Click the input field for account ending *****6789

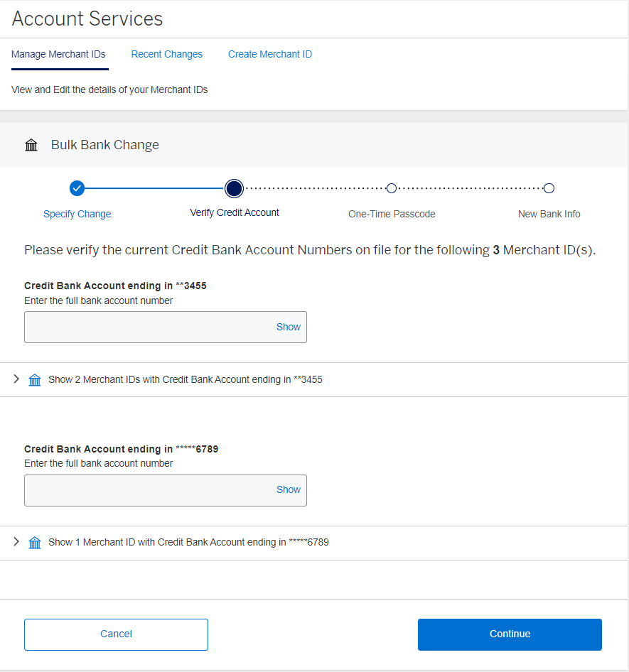pyautogui.click(x=142, y=489)
